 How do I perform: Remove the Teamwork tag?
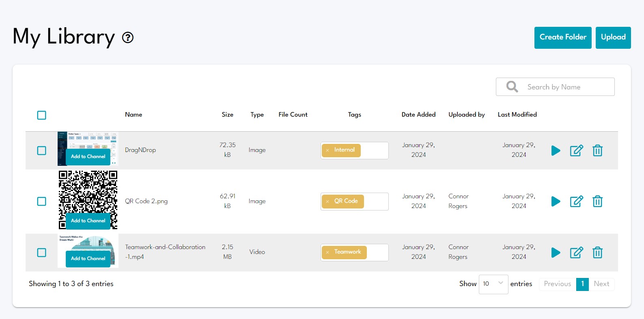tap(327, 252)
